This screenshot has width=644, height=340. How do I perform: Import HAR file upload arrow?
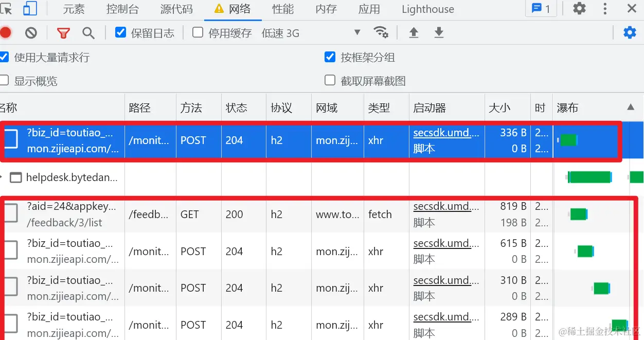[x=414, y=33]
